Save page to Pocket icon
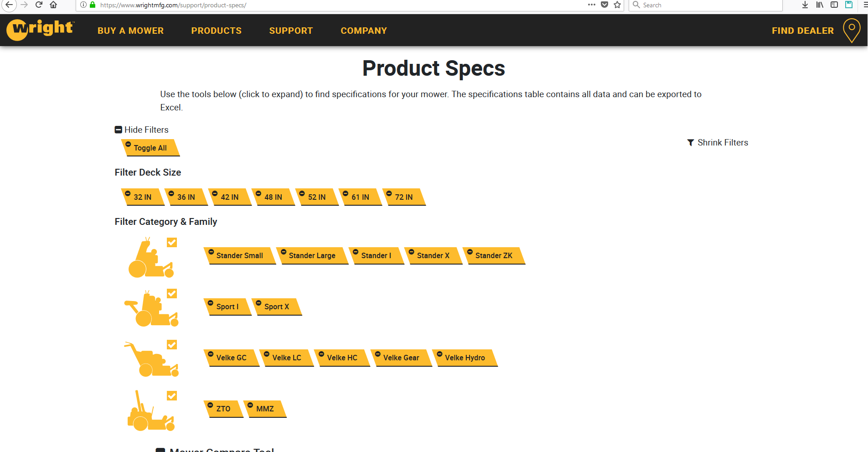This screenshot has height=452, width=868. [604, 5]
